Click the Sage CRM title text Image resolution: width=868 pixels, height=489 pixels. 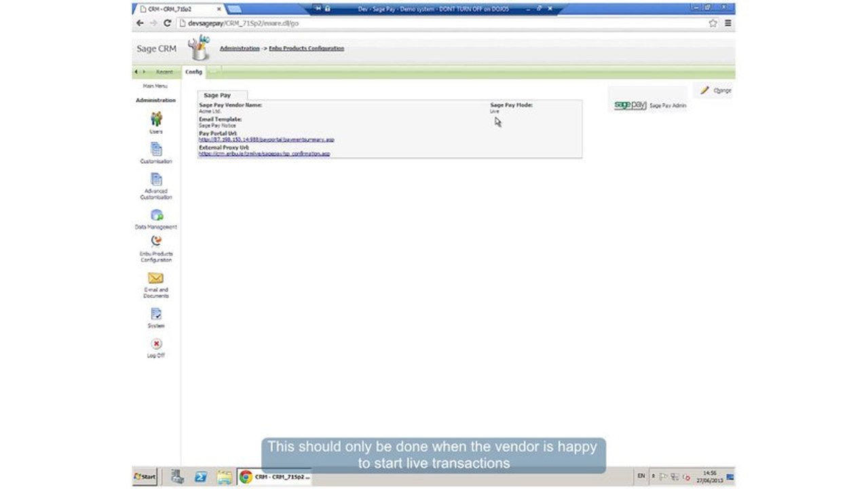[157, 49]
